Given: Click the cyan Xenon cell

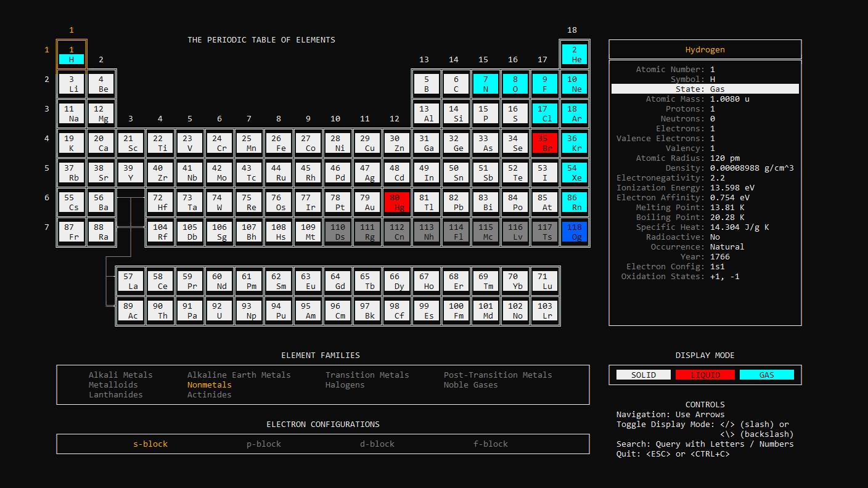Looking at the screenshot, I should [575, 173].
